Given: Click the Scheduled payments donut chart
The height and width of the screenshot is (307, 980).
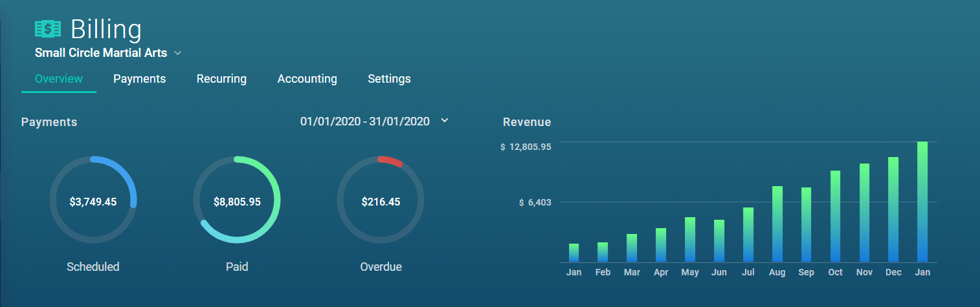Looking at the screenshot, I should click(93, 200).
